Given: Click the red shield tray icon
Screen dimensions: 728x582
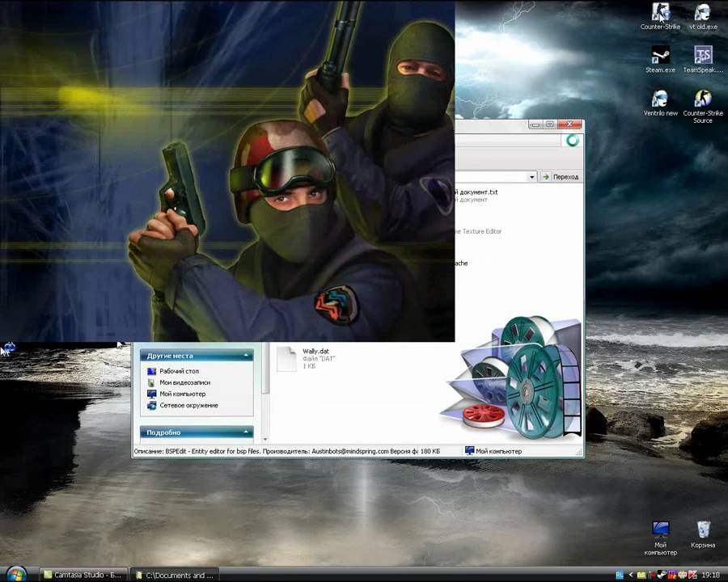Looking at the screenshot, I should pyautogui.click(x=692, y=575).
